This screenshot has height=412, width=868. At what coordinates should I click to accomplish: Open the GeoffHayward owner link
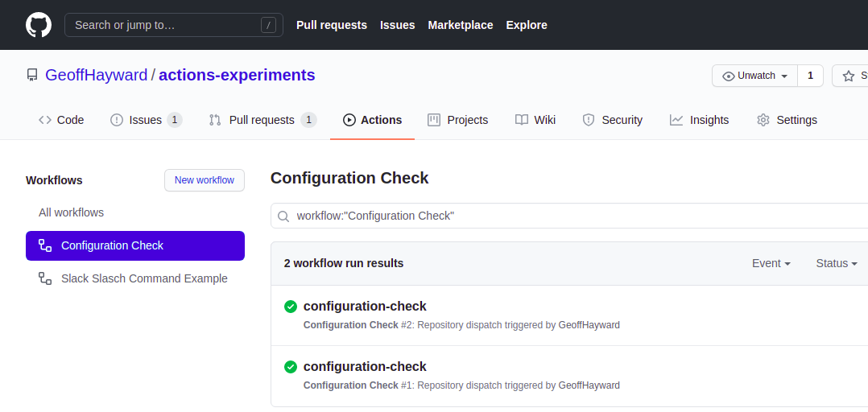[x=97, y=75]
